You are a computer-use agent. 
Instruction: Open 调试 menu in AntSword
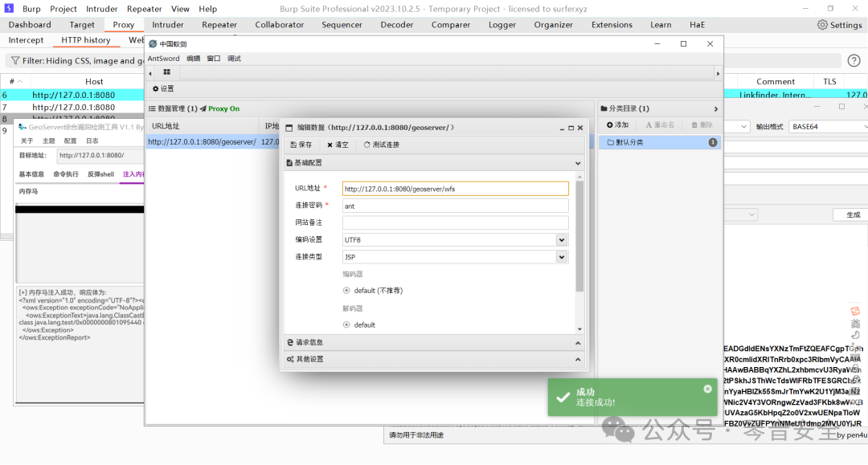pos(234,59)
